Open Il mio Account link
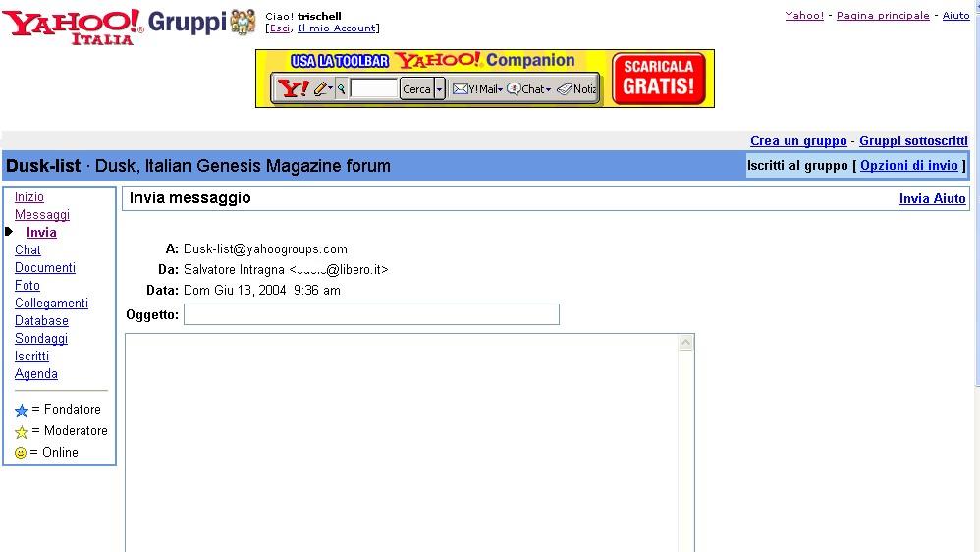 click(336, 28)
